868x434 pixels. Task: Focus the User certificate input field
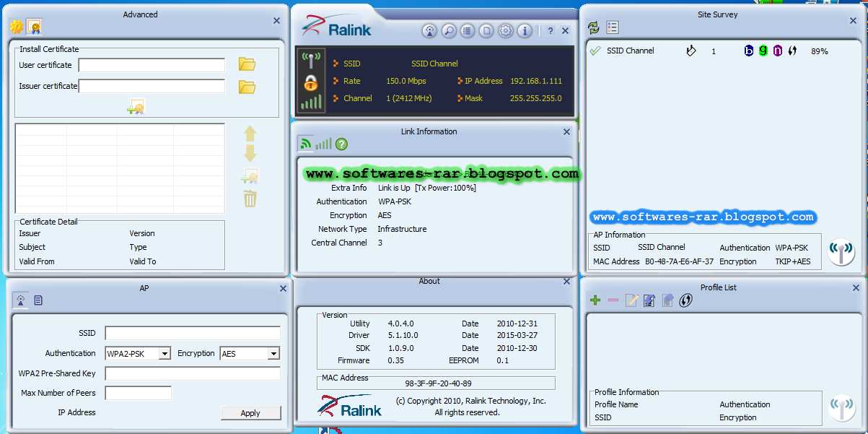(x=152, y=66)
